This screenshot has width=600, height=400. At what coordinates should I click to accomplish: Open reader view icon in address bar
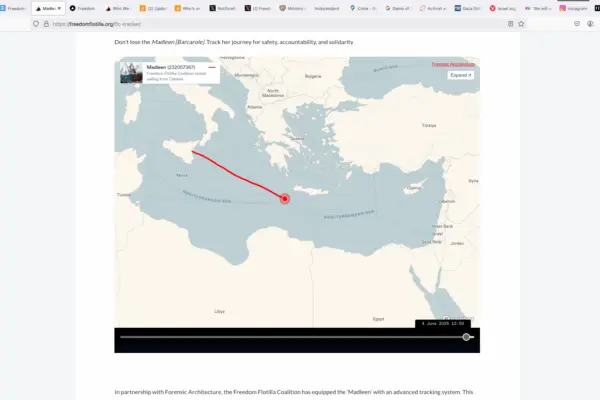point(510,24)
